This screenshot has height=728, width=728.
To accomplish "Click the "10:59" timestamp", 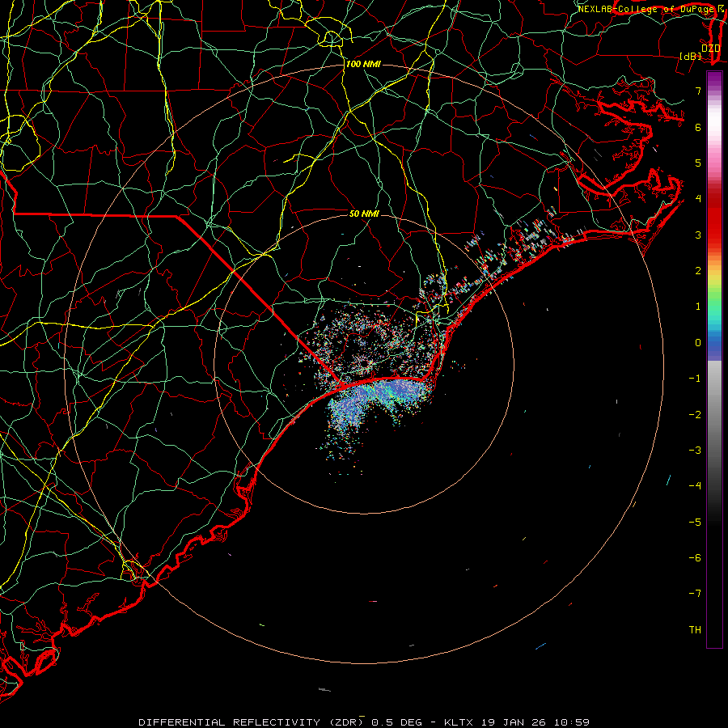I will click(572, 722).
